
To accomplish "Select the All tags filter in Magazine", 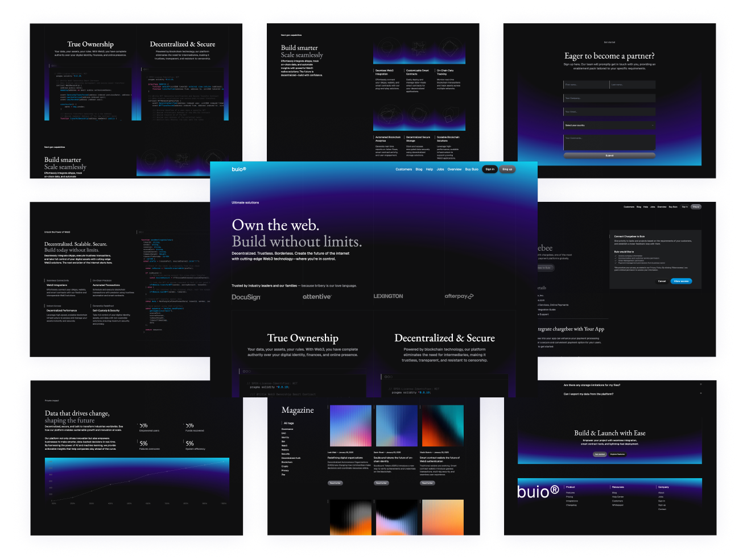I will tap(289, 423).
